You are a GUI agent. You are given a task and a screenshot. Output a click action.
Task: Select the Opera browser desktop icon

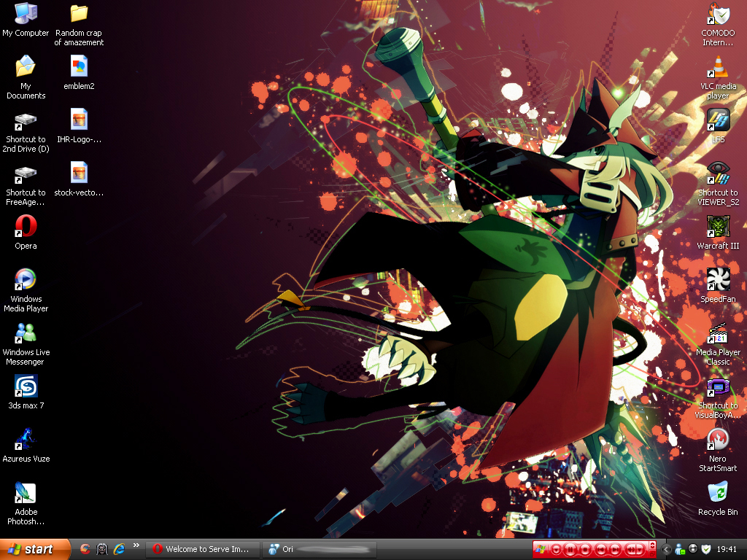(26, 233)
